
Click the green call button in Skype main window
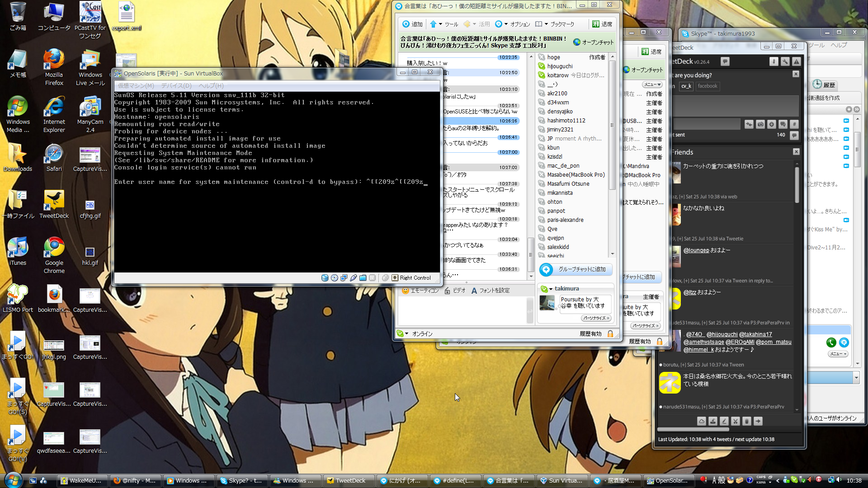(831, 343)
